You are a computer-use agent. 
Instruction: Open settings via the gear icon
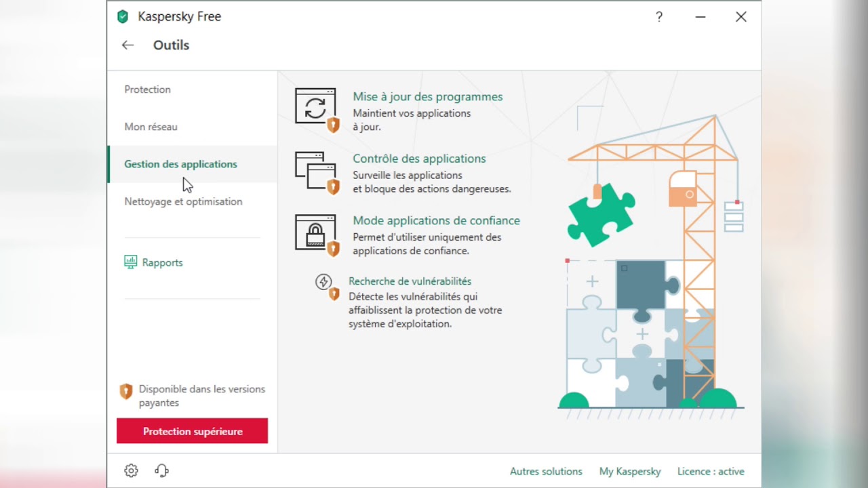[132, 471]
